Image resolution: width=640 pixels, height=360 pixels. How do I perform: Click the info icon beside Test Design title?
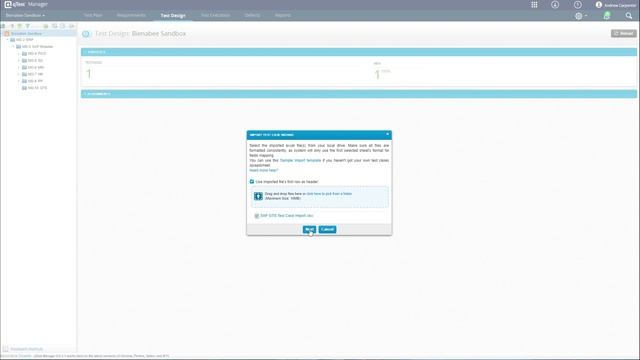click(86, 34)
